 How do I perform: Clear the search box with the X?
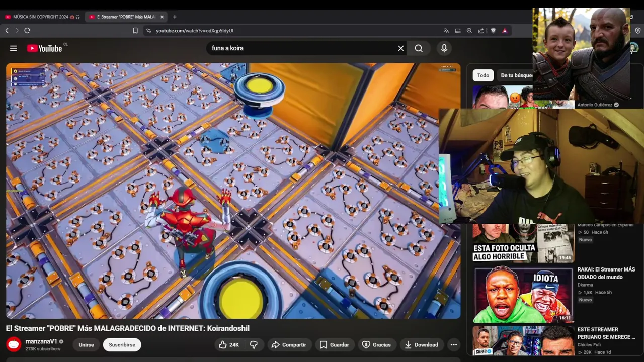401,48
